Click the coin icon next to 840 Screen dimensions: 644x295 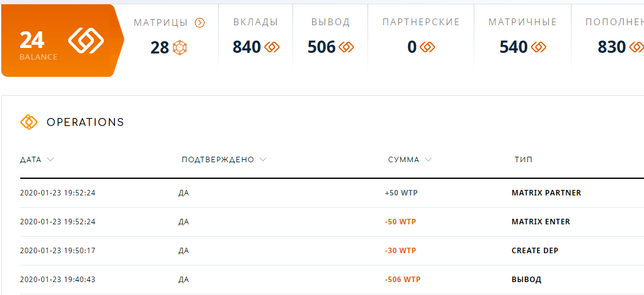272,48
